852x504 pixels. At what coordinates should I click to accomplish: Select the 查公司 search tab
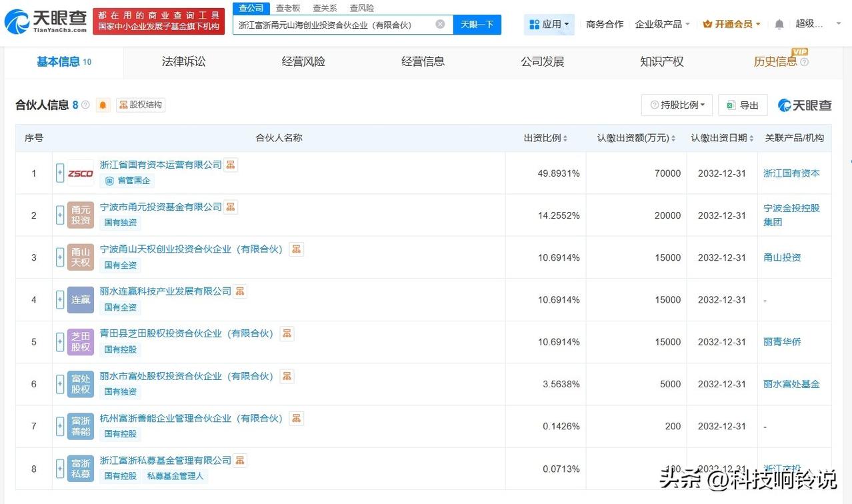(x=251, y=8)
